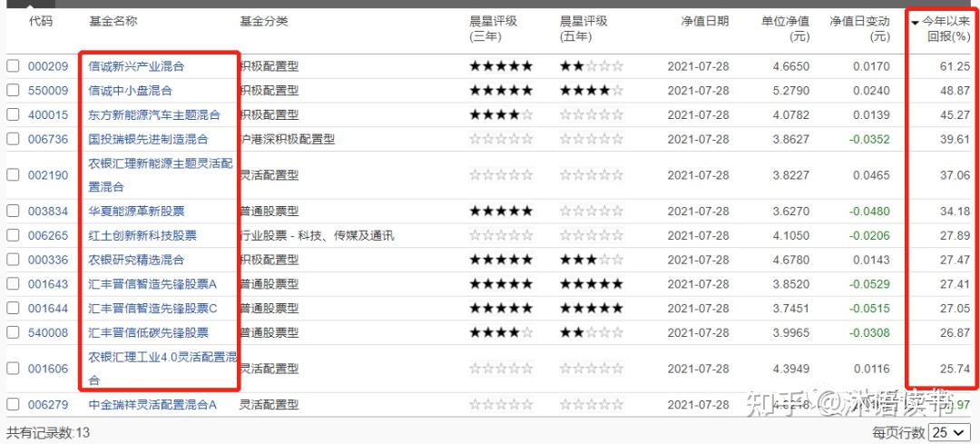Check the box for fund 003834
Image resolution: width=980 pixels, height=444 pixels.
point(13,212)
